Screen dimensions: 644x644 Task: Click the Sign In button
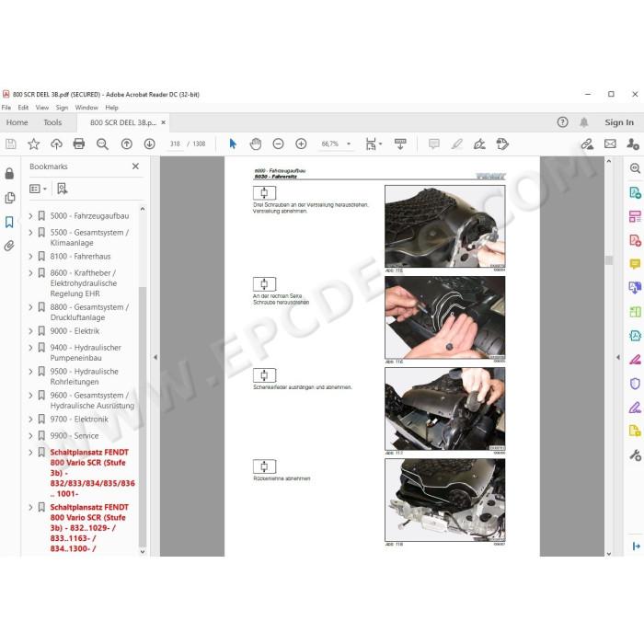coord(619,122)
